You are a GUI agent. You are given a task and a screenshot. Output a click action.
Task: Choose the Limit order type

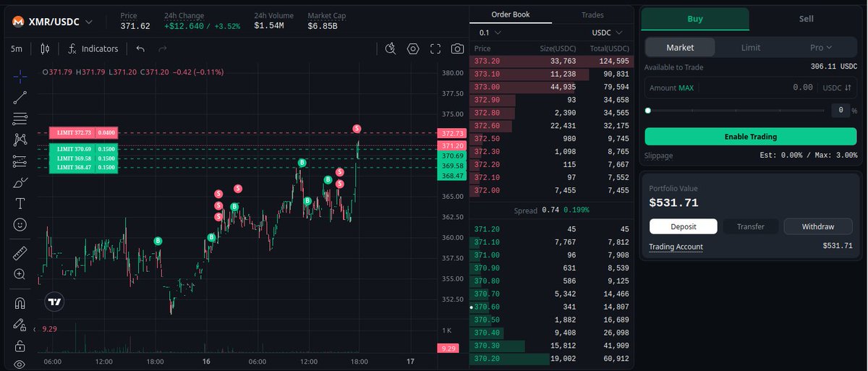pyautogui.click(x=751, y=47)
